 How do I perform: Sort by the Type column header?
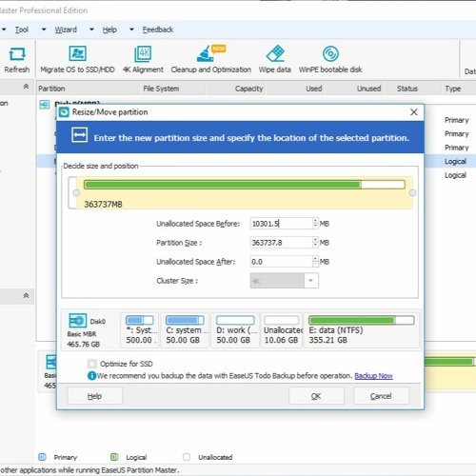pos(459,89)
